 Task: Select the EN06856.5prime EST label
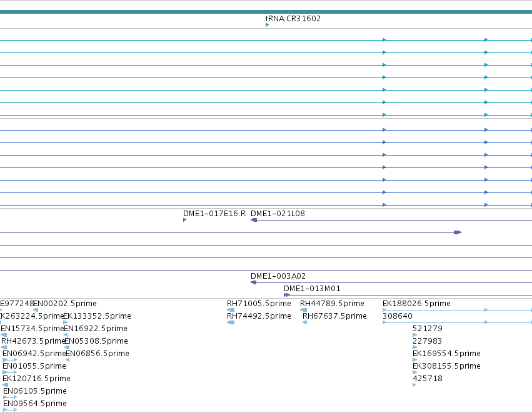click(98, 353)
